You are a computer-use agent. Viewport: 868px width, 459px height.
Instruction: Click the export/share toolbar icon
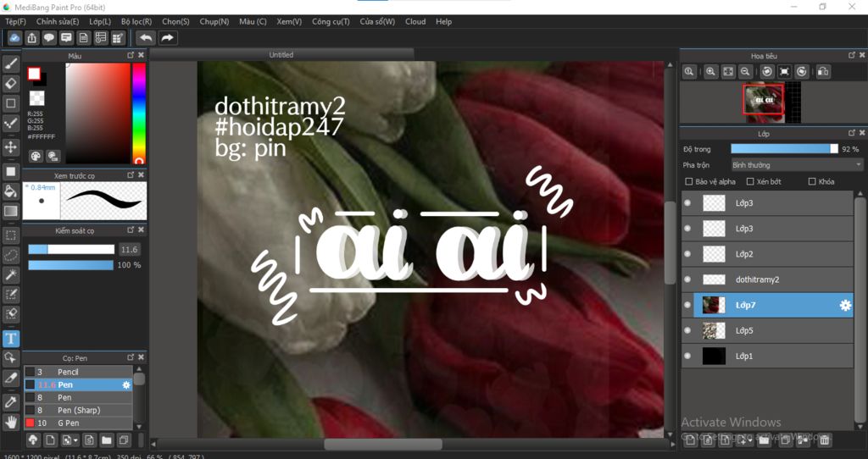(x=32, y=37)
